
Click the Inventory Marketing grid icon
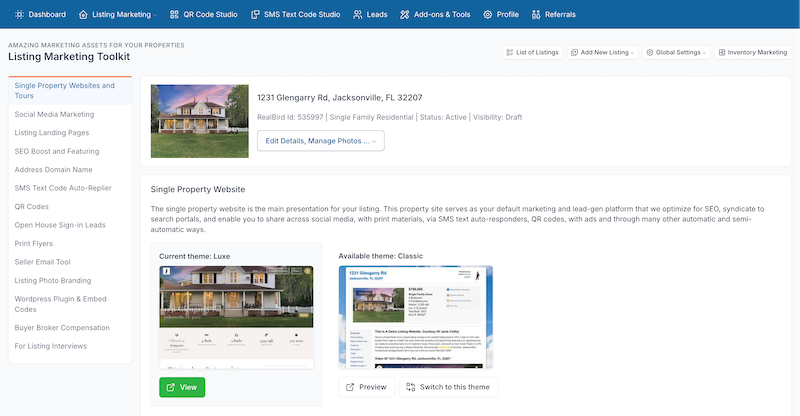(x=722, y=52)
